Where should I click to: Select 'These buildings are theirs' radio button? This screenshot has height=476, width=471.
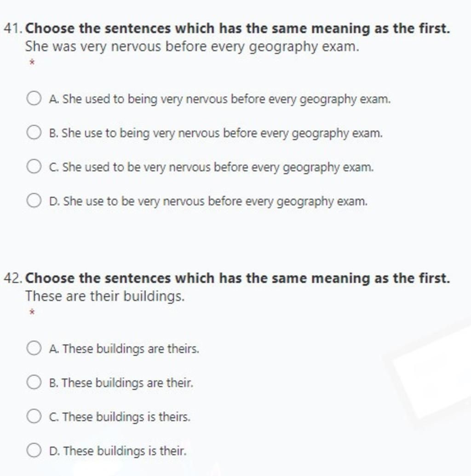(34, 348)
